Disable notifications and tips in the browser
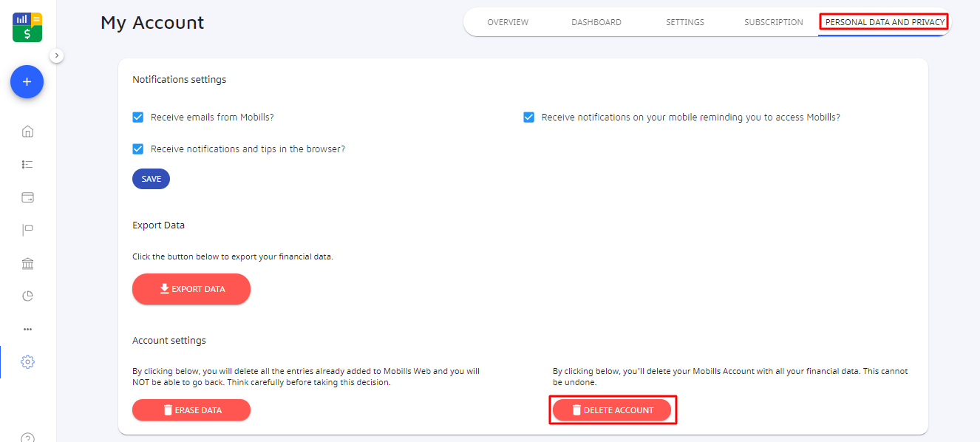Viewport: 980px width, 442px height. 137,149
